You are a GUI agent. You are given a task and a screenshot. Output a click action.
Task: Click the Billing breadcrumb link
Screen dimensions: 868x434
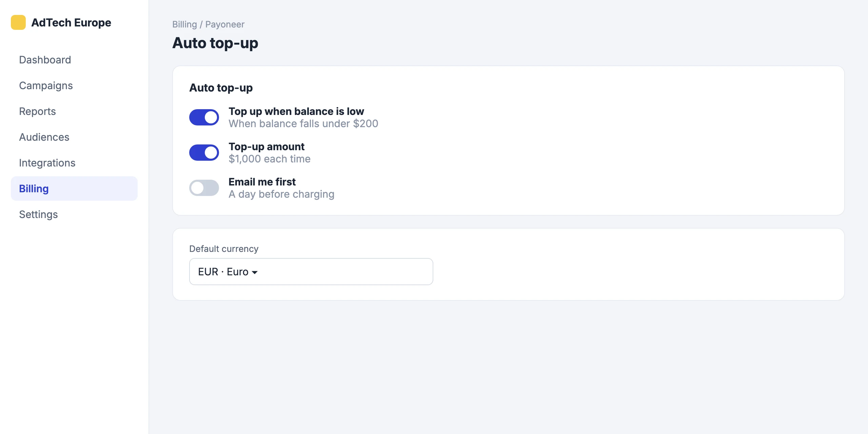(x=184, y=24)
